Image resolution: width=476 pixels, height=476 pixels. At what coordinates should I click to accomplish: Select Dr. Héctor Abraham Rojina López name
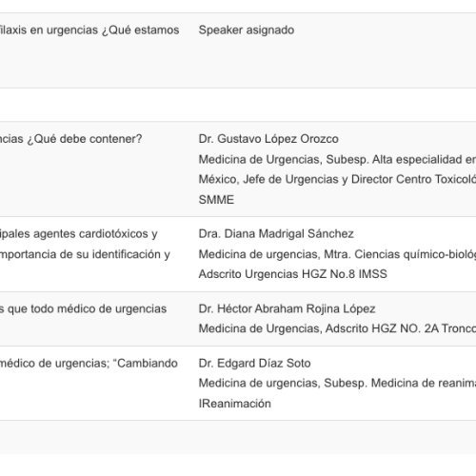coord(287,308)
